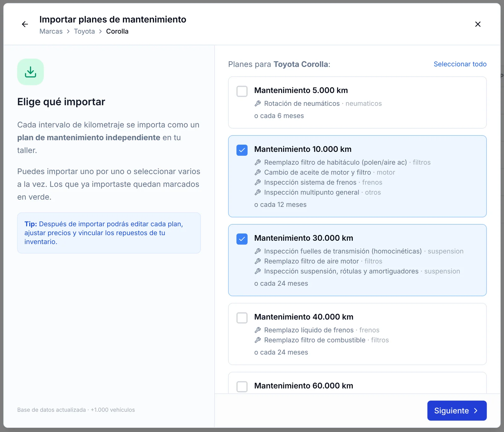Click wrench icon beside Inspección multipunto general
Screen dimensions: 504x432
(x=258, y=192)
